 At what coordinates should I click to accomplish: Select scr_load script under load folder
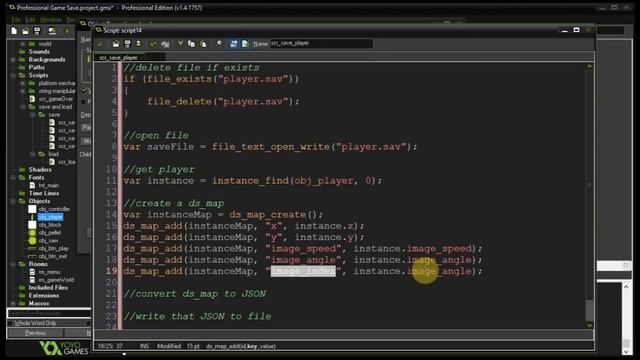(67, 162)
